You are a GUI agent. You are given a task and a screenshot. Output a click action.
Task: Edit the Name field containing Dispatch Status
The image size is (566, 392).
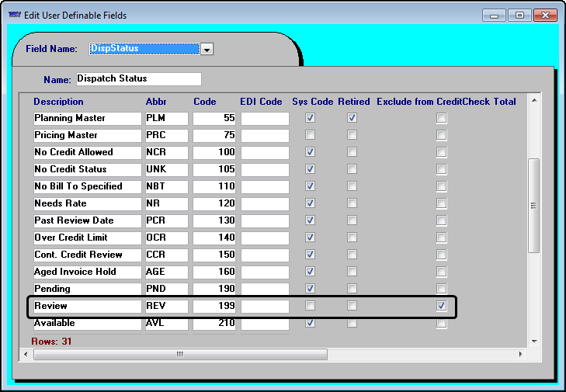(137, 79)
